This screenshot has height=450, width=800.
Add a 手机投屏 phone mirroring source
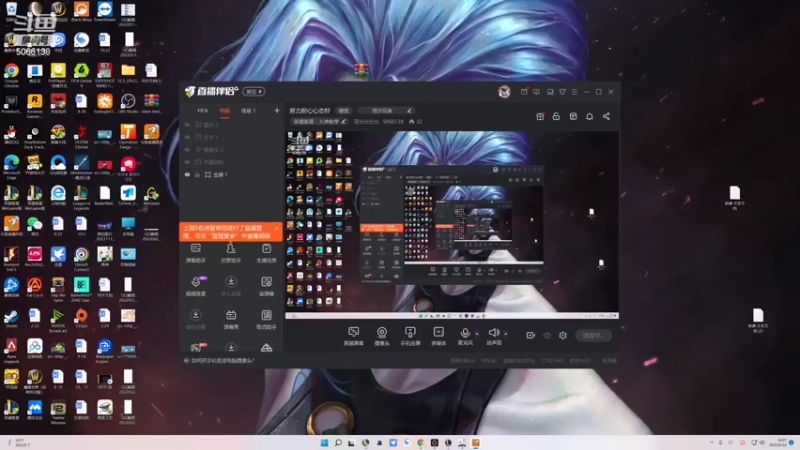(410, 336)
